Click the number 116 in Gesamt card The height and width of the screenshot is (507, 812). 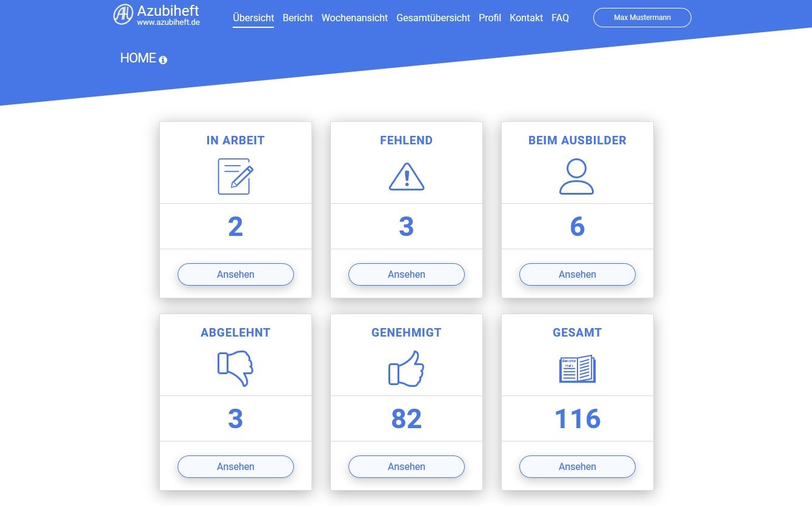click(577, 418)
